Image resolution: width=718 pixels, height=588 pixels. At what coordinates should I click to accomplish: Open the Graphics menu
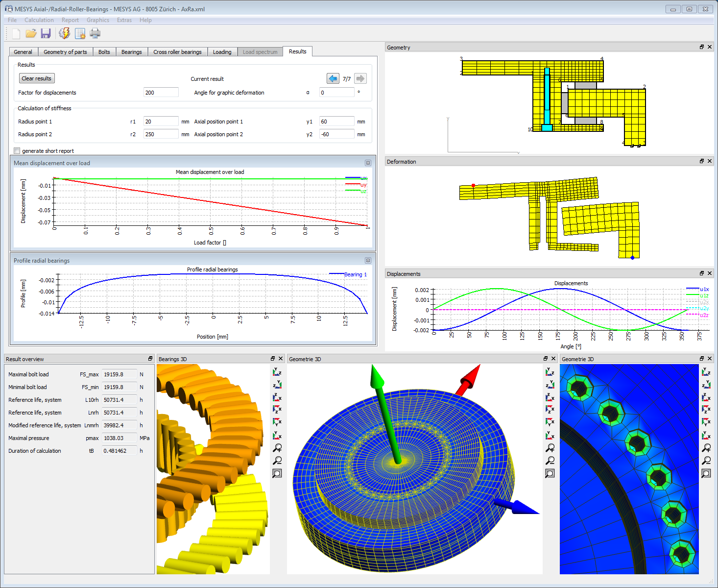point(98,20)
